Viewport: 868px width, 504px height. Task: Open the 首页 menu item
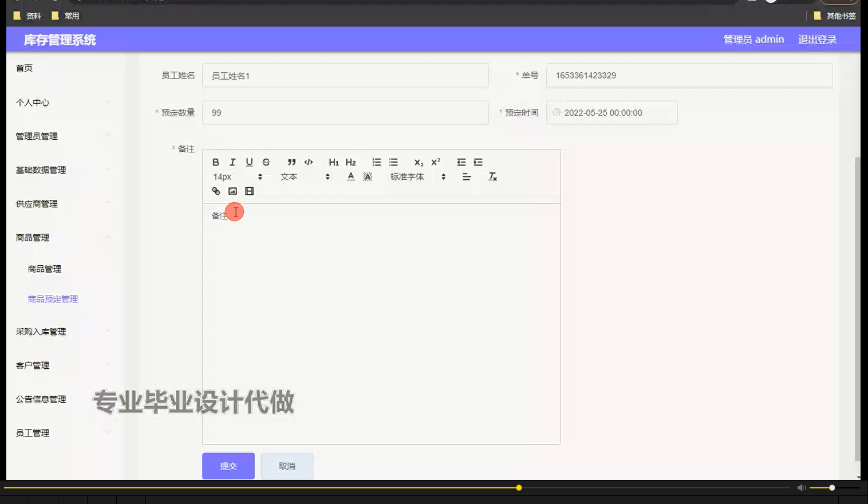pos(25,68)
